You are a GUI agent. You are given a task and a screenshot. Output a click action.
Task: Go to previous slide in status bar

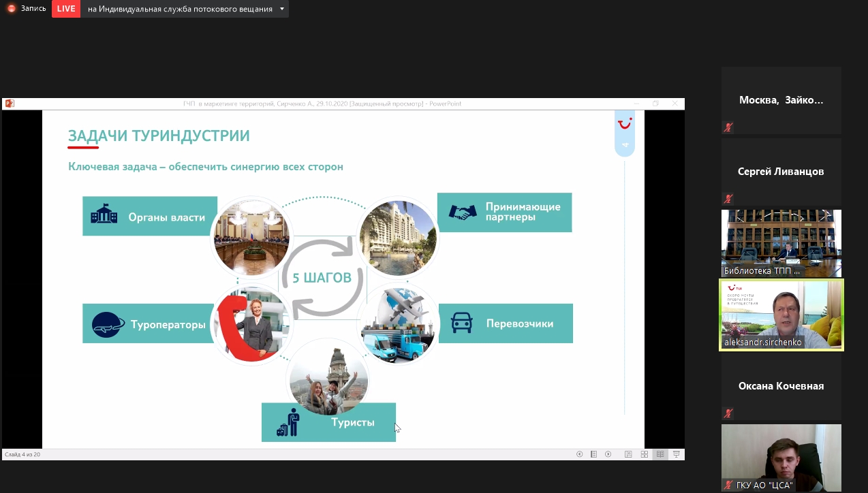pyautogui.click(x=579, y=454)
